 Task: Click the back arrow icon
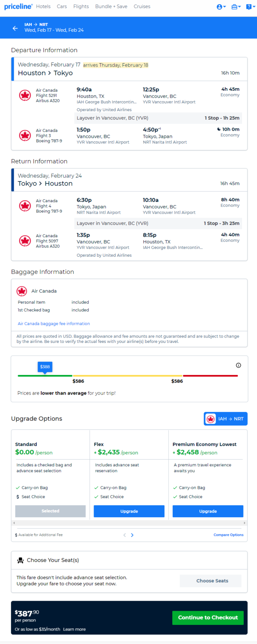(x=15, y=28)
